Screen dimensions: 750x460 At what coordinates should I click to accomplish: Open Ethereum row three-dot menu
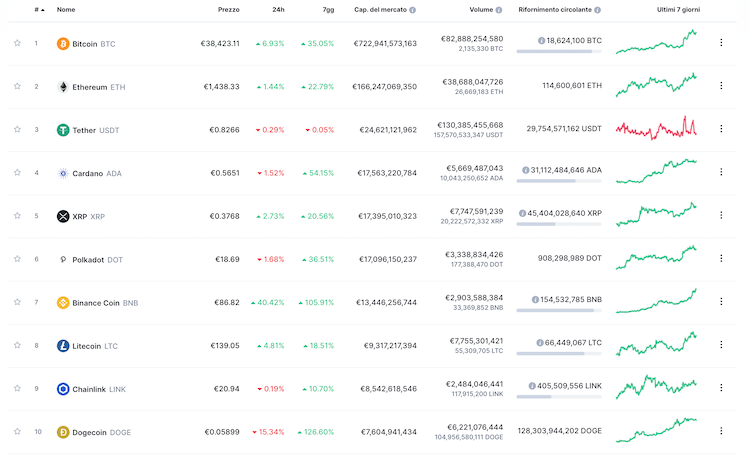(721, 86)
